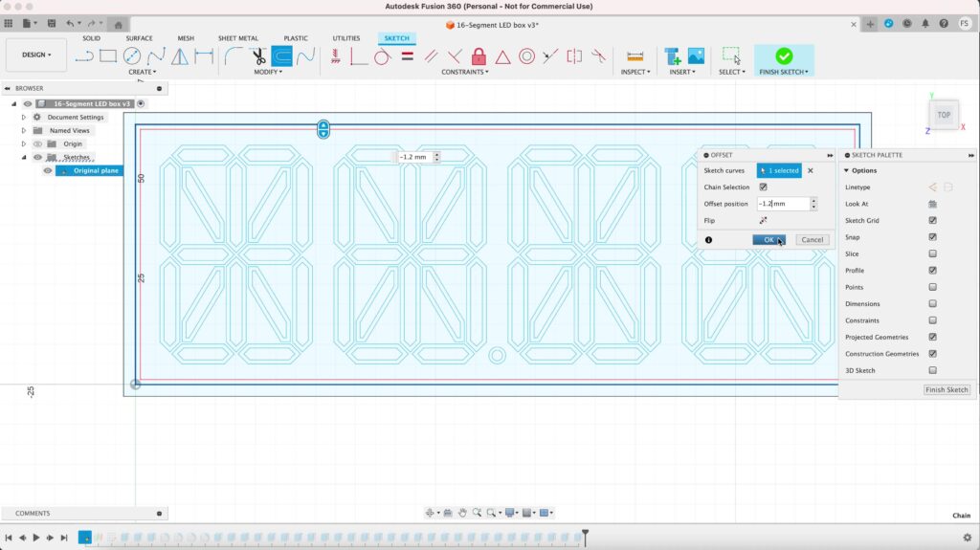Click Finish Sketch button in Sketch Palette
Viewport: 980px width, 550px height.
947,390
